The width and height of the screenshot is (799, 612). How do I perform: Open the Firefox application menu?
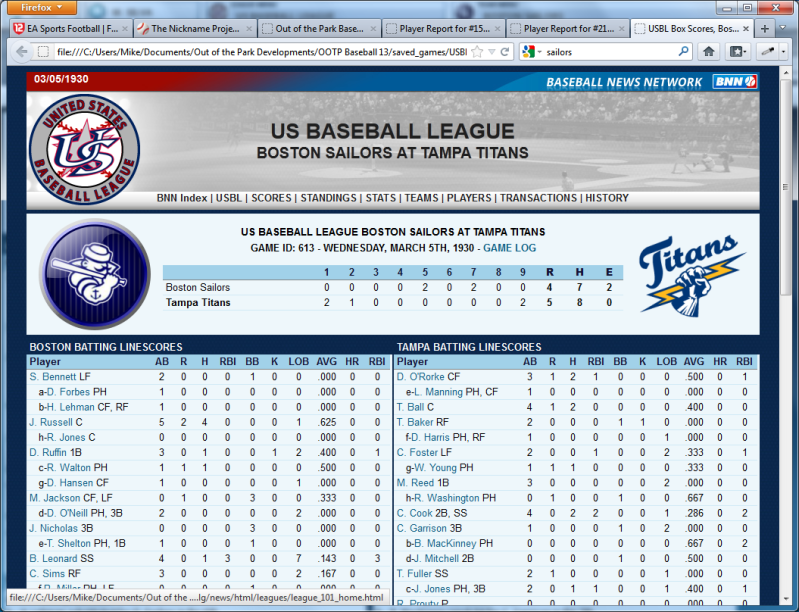click(x=42, y=7)
